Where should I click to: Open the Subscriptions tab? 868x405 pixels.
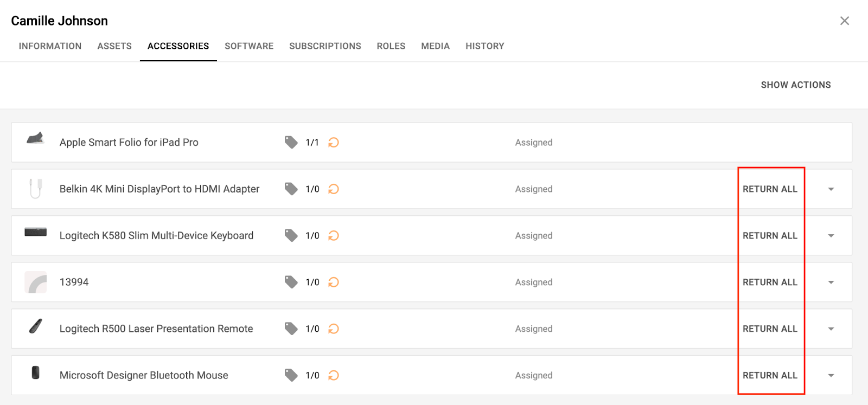[325, 46]
